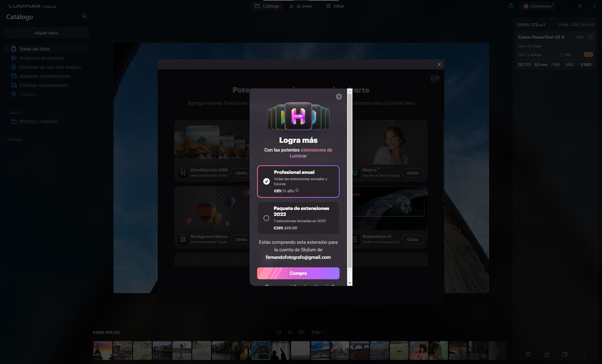The width and height of the screenshot is (602, 364).
Task: Switch to the Aj. prees. tab
Action: [300, 6]
